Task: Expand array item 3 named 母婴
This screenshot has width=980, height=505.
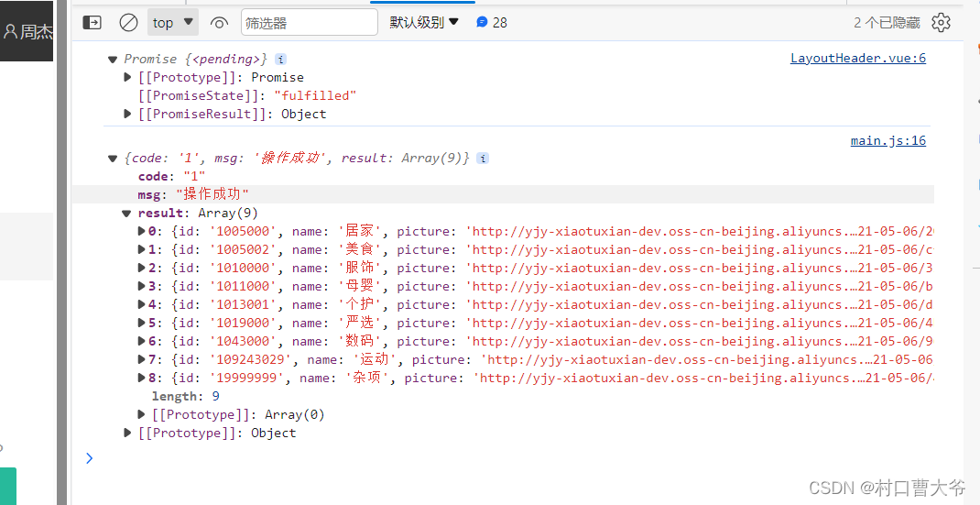Action: [x=143, y=287]
